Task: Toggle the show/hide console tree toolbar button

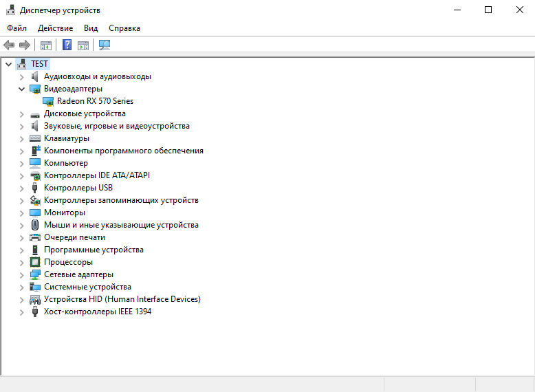Action: pyautogui.click(x=46, y=45)
